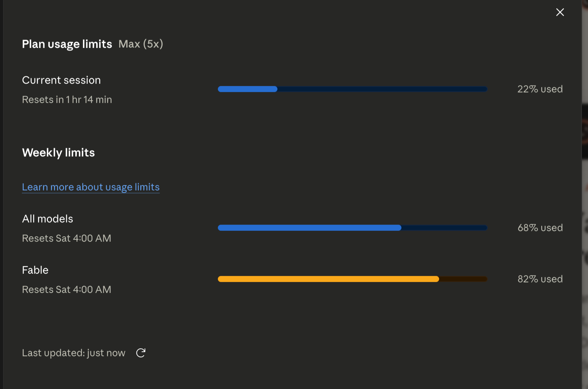
Task: Click Resets Sat 4:00 AM under All models
Action: pos(67,238)
